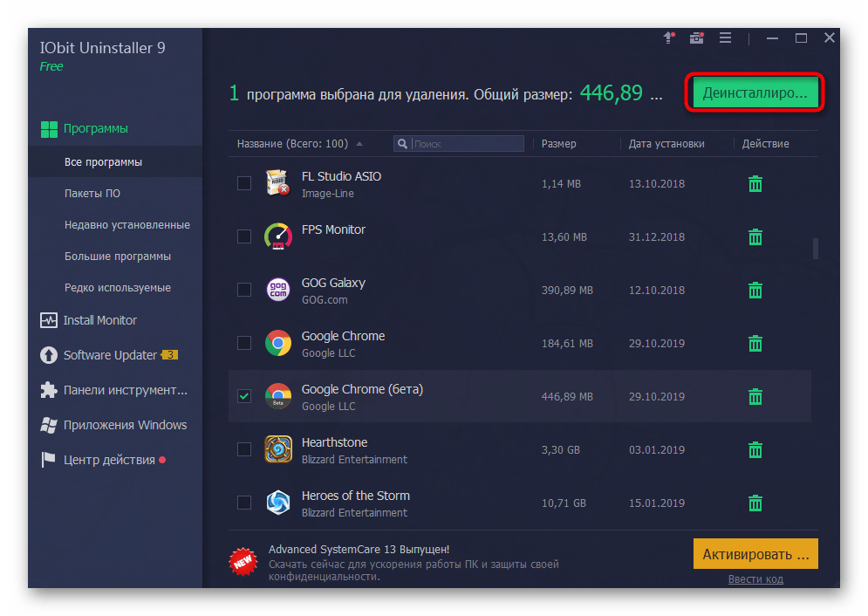The width and height of the screenshot is (868, 616).
Task: Click the program list vertical scrollbar
Action: tap(816, 249)
